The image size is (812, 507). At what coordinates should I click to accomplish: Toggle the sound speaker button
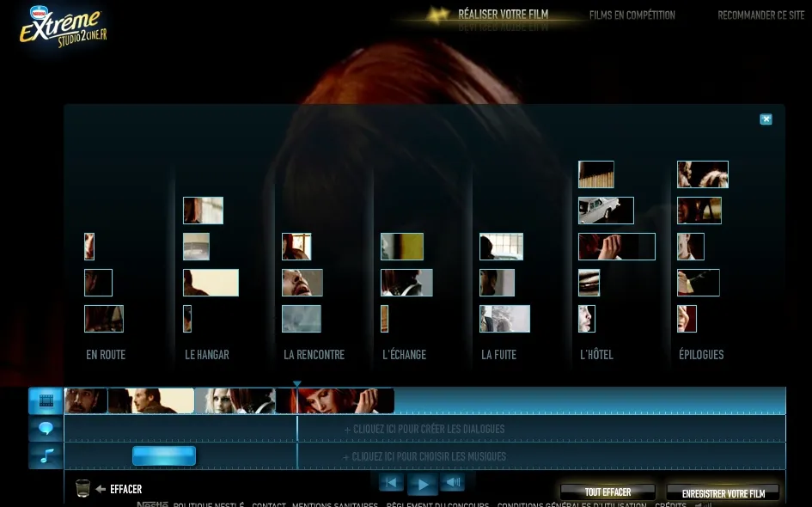tap(453, 483)
